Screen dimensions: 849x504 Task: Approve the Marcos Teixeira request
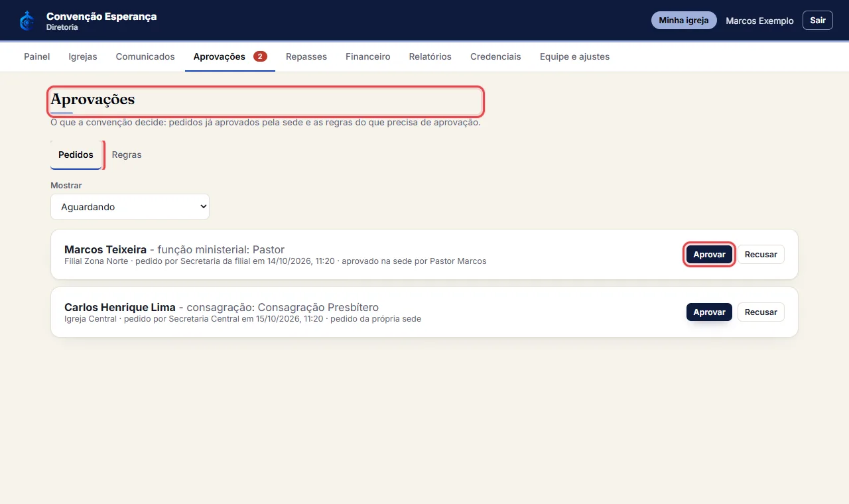[709, 254]
